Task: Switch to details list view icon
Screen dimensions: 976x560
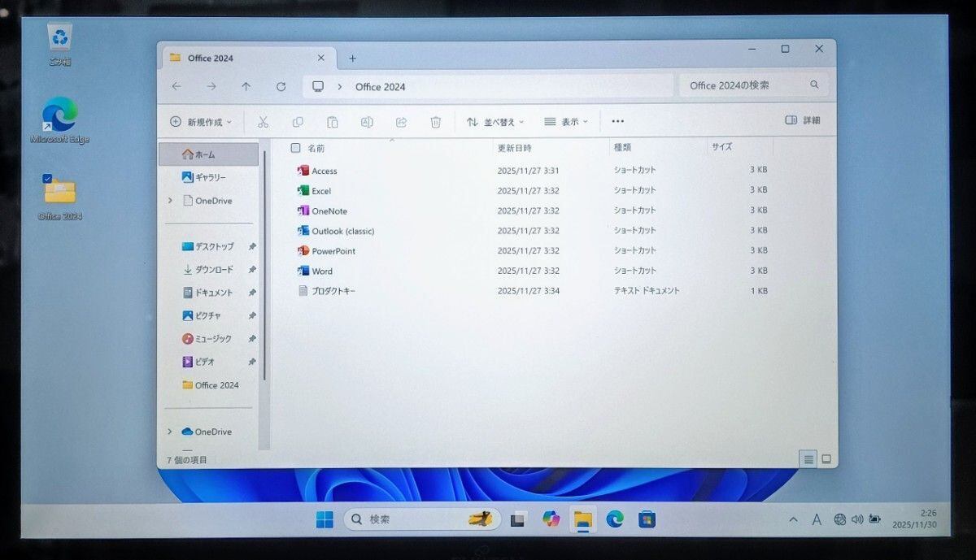Action: point(808,459)
